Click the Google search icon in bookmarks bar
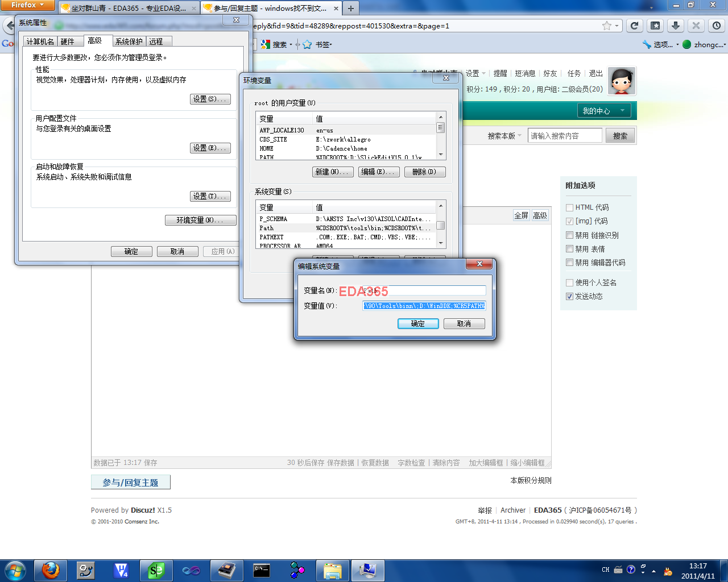The height and width of the screenshot is (582, 728). pyautogui.click(x=265, y=44)
